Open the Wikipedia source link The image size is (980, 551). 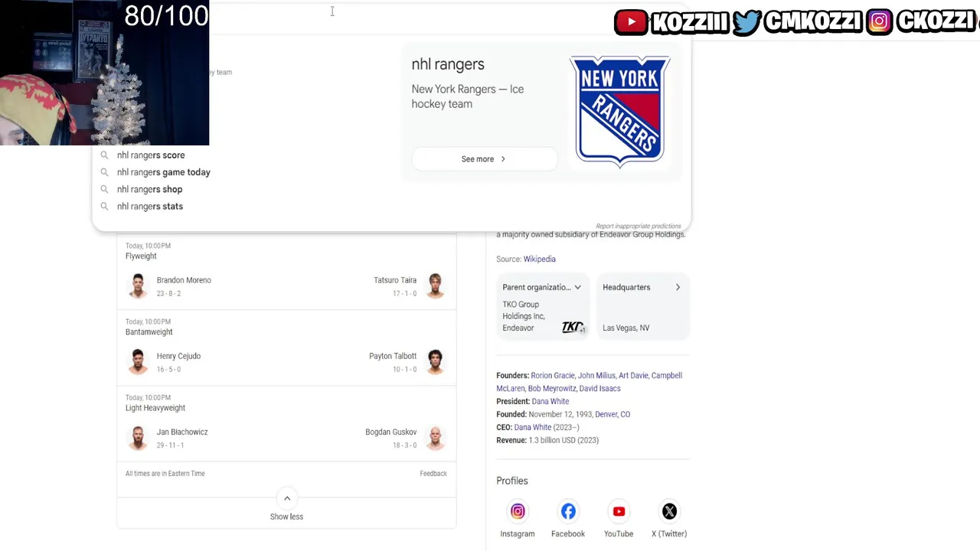pos(540,259)
